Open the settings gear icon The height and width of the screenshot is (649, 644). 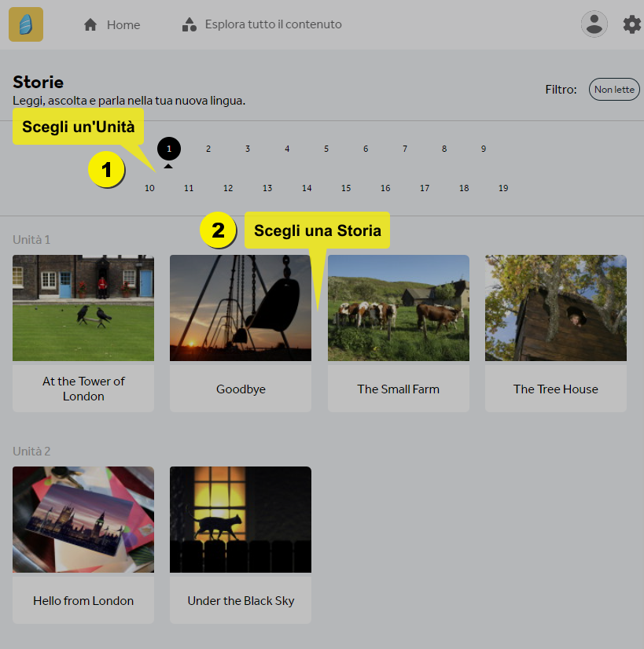631,24
